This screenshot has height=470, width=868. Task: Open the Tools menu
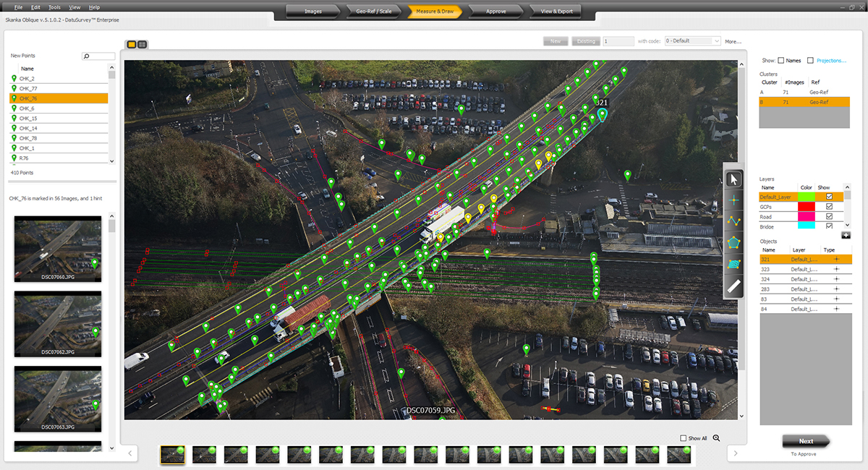coord(54,7)
